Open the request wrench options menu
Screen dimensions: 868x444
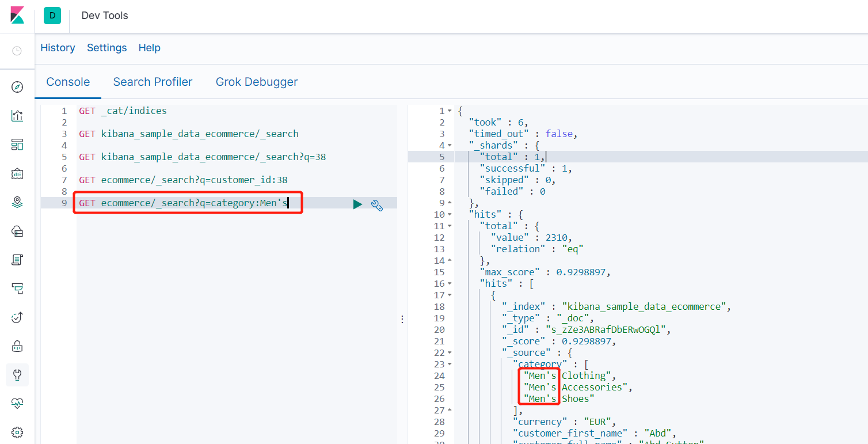point(377,204)
